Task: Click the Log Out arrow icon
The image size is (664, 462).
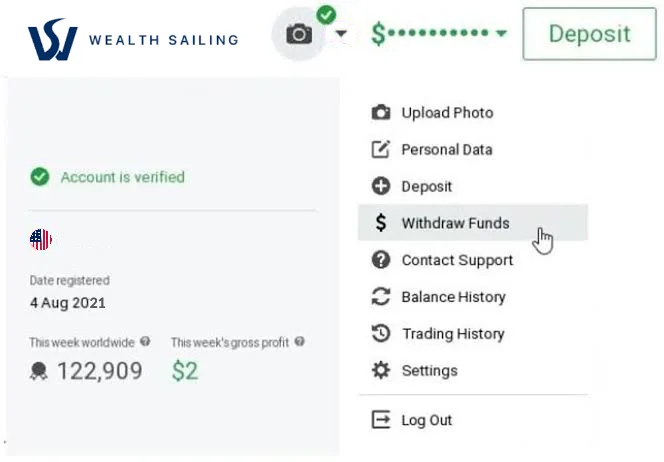Action: click(380, 420)
